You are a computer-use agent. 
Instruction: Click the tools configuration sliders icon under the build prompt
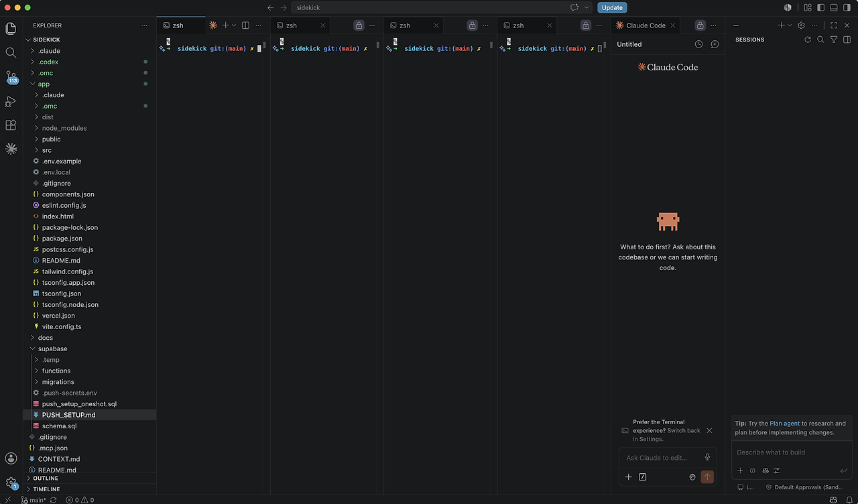click(x=777, y=470)
